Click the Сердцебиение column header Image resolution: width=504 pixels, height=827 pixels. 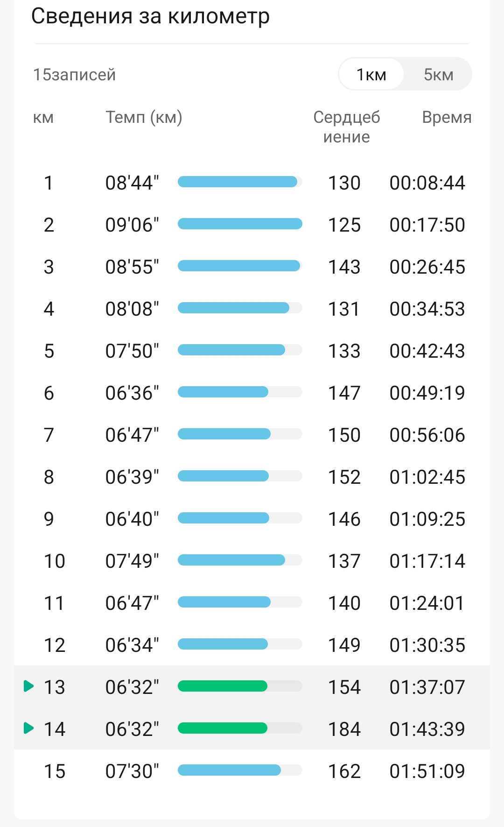point(347,127)
